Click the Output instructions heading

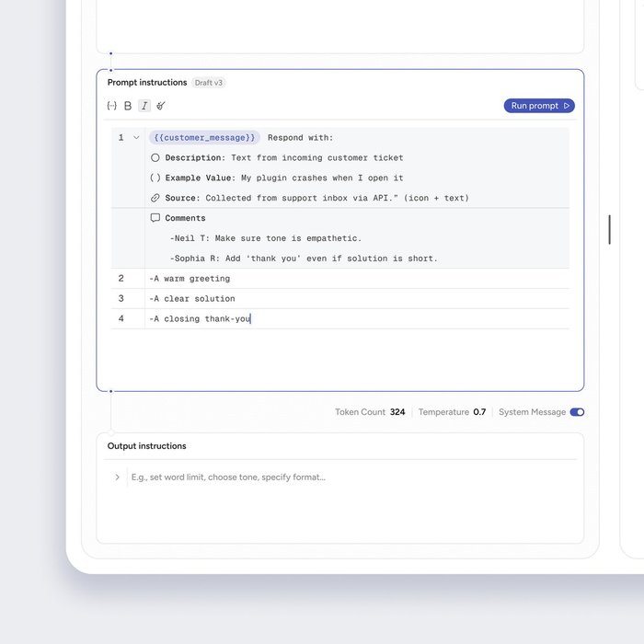click(146, 446)
